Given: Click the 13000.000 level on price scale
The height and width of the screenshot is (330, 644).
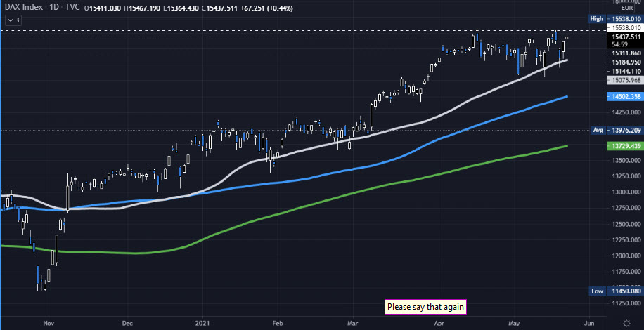Looking at the screenshot, I should coord(624,192).
